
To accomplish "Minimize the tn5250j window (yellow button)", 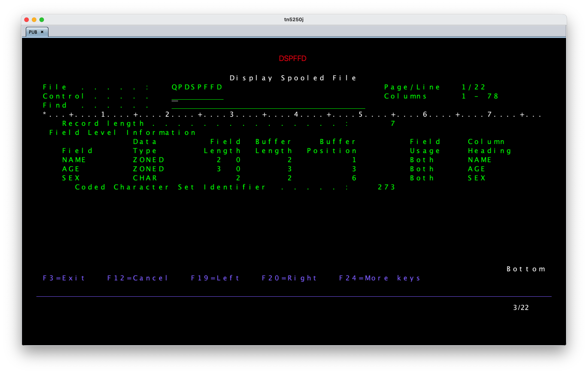I will click(34, 20).
